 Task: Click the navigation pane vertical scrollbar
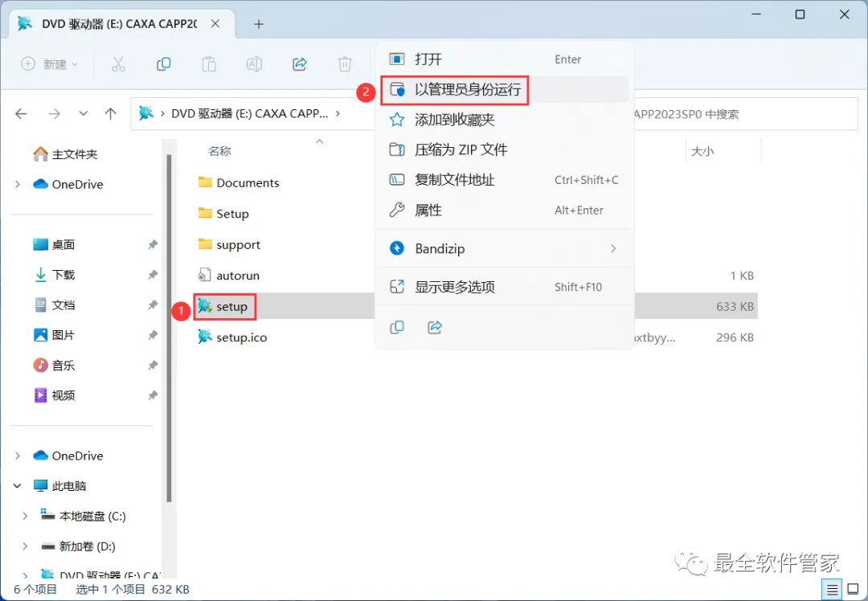pos(169,329)
